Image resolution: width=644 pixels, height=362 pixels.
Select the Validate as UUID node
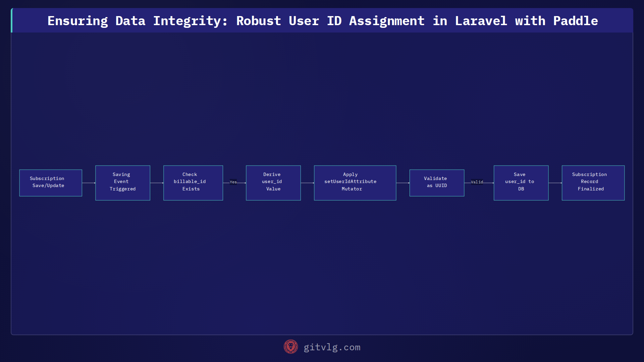tap(437, 183)
